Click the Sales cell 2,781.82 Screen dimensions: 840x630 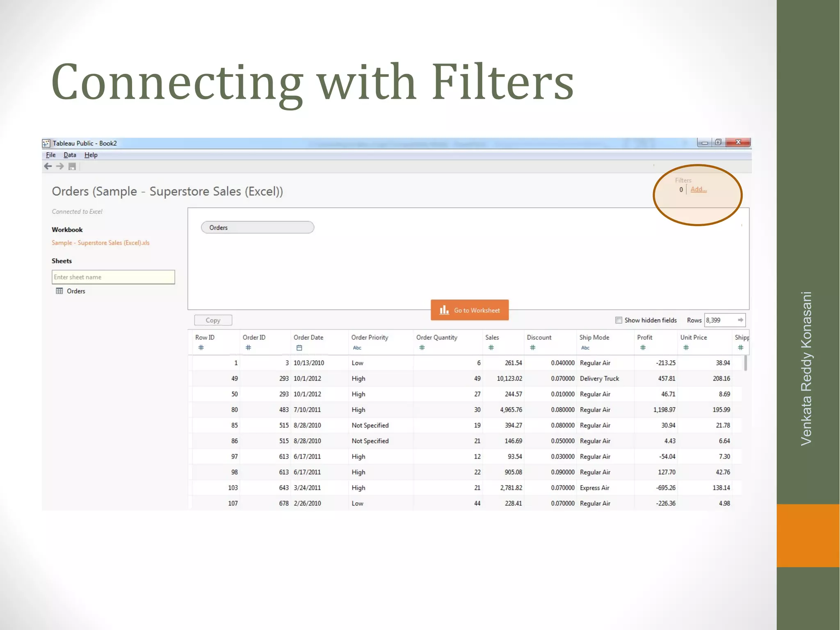[511, 488]
